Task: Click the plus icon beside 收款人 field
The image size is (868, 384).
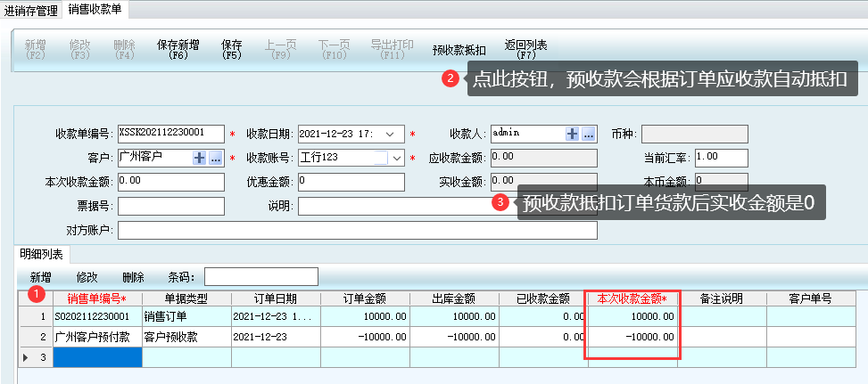Action: 573,134
